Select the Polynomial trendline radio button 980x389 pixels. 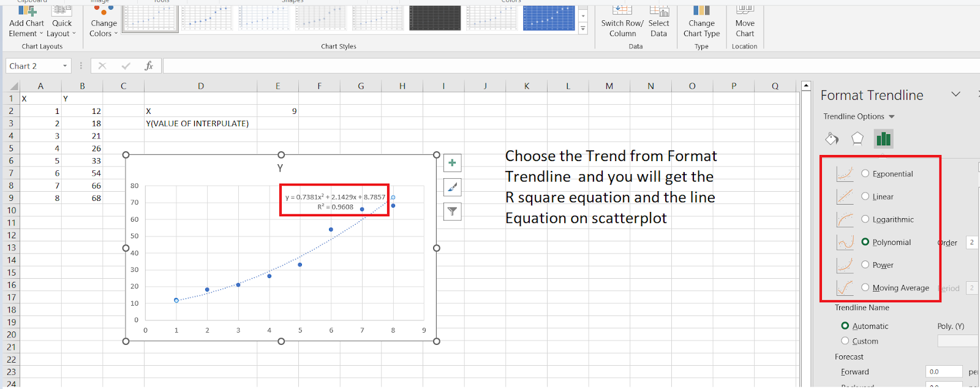point(865,242)
